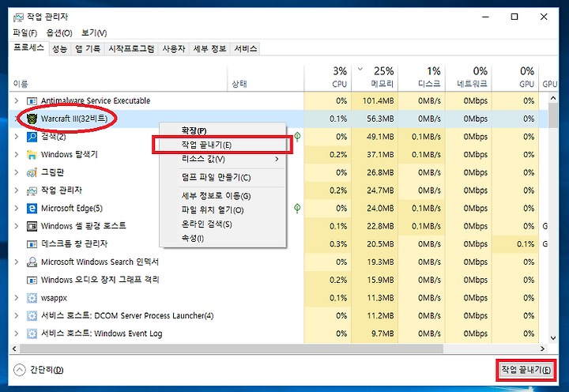Sort by the 상태 column header
This screenshot has width=569, height=392.
point(266,77)
